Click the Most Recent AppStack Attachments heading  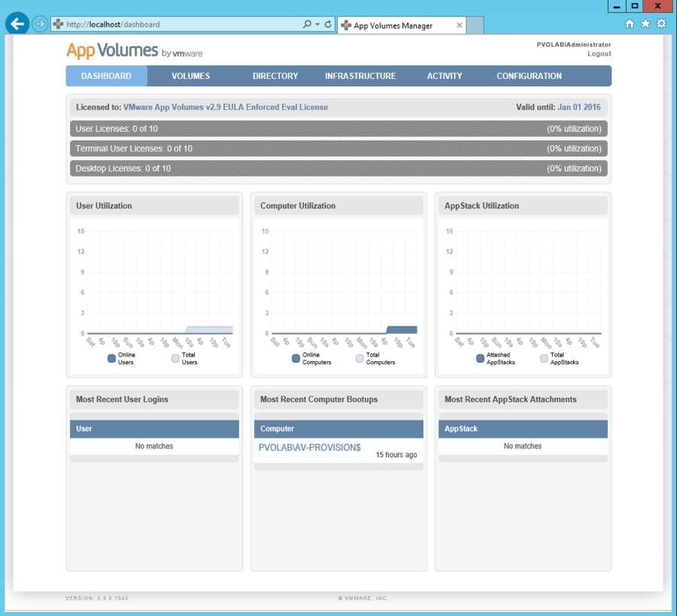[510, 399]
